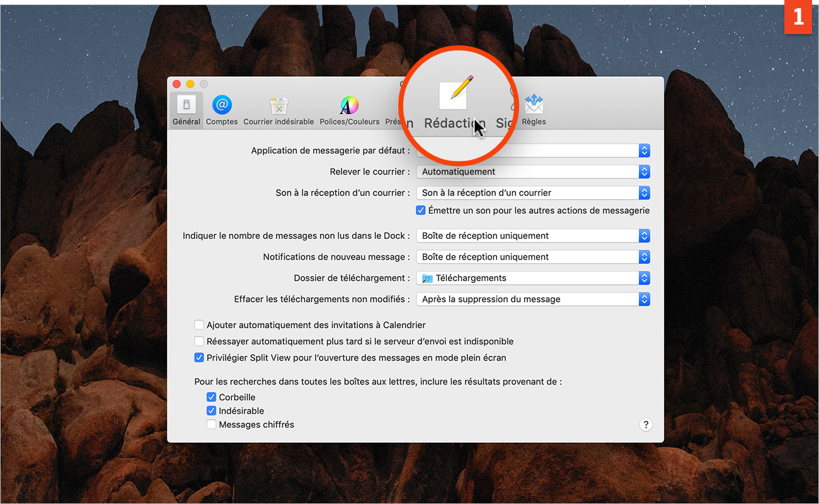The width and height of the screenshot is (819, 504).
Task: Open the Règles preferences pane
Action: coord(534,111)
